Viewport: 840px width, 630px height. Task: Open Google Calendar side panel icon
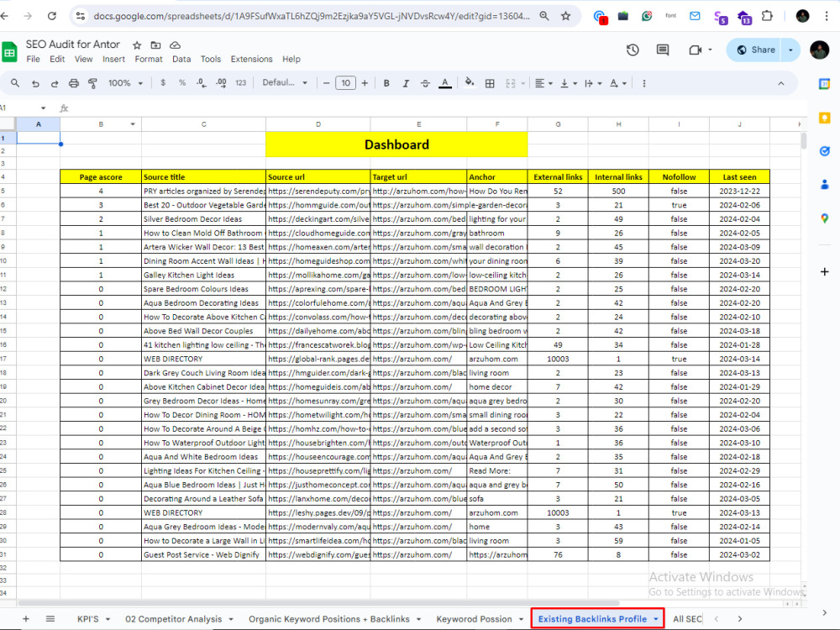pyautogui.click(x=825, y=83)
